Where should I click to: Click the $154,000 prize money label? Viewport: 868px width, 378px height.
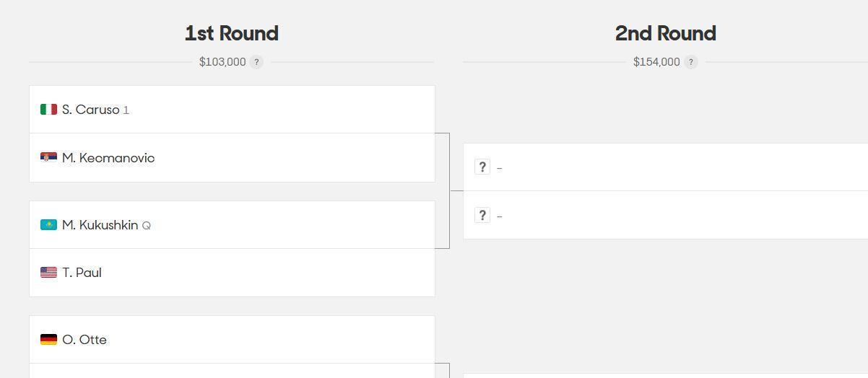(656, 62)
